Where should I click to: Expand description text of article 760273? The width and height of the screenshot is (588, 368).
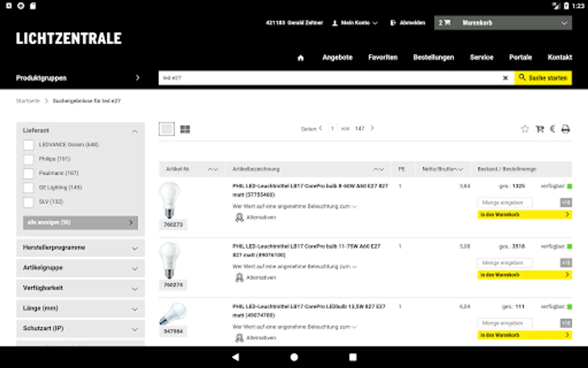click(x=354, y=206)
